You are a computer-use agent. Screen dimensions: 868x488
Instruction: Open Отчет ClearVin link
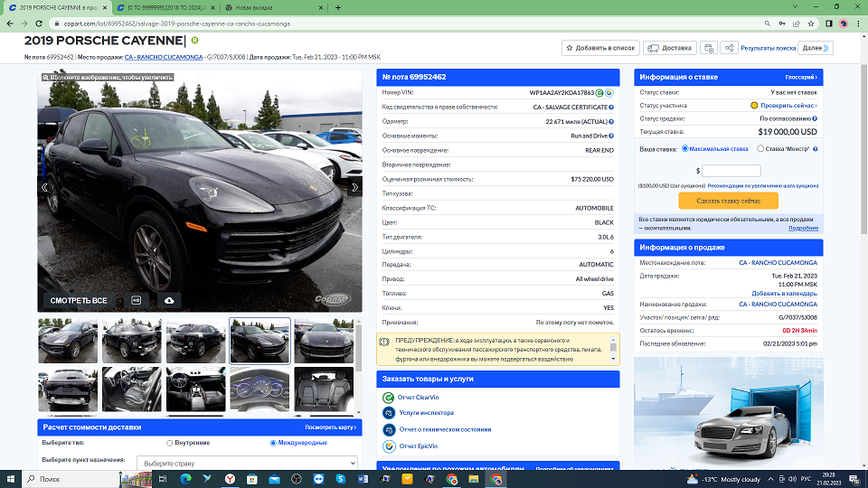coord(418,398)
